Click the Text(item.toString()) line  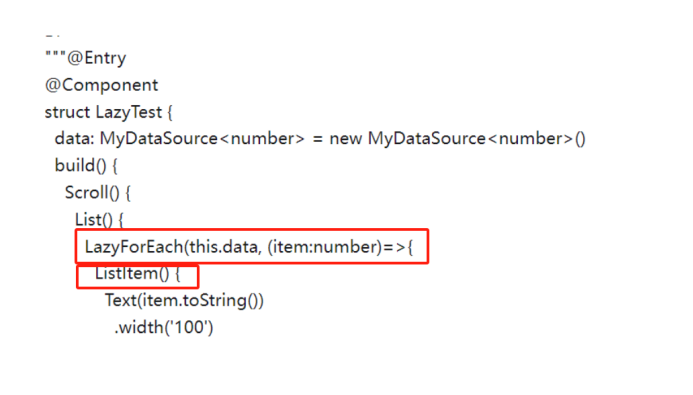click(184, 300)
